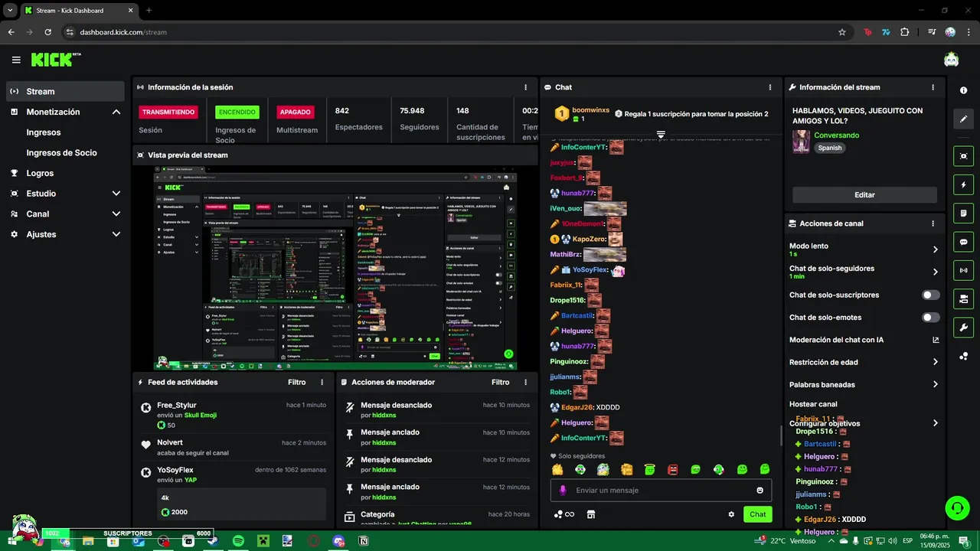Open chat settings gear icon
This screenshot has width=980, height=551.
click(x=731, y=514)
